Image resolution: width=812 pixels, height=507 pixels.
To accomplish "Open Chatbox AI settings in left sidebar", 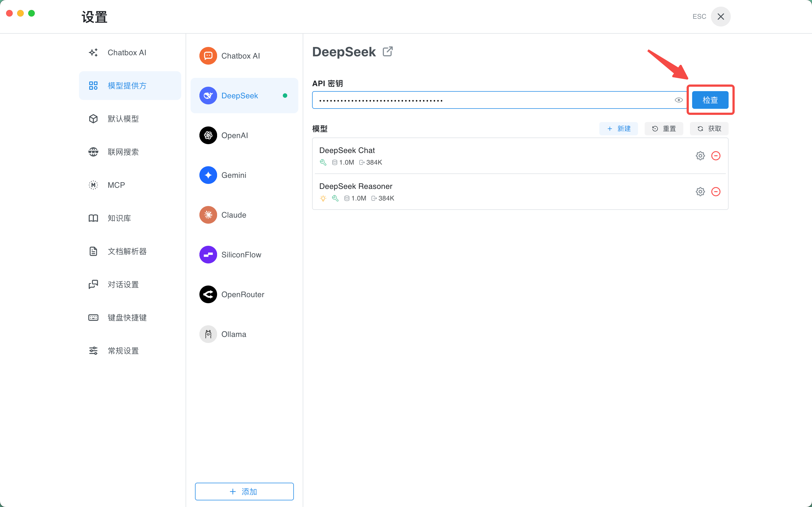I will tap(130, 53).
